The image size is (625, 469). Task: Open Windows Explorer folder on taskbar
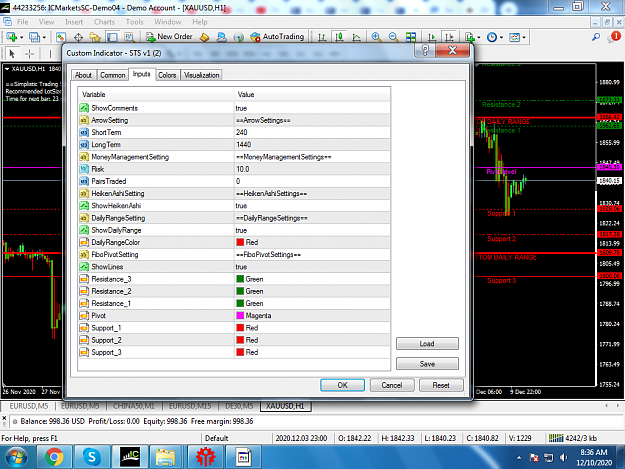(x=165, y=457)
